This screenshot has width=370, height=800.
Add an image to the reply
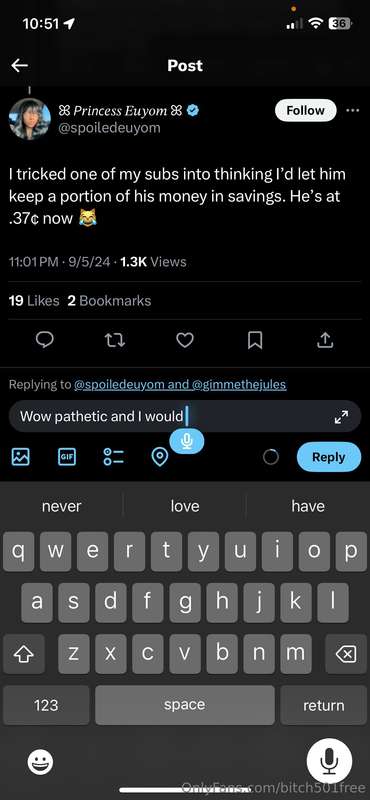20,457
